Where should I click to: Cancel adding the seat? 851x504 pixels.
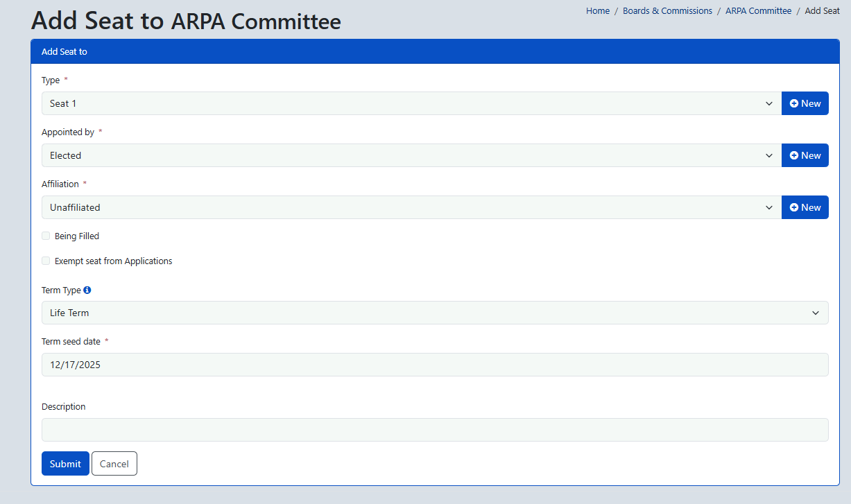click(x=114, y=464)
